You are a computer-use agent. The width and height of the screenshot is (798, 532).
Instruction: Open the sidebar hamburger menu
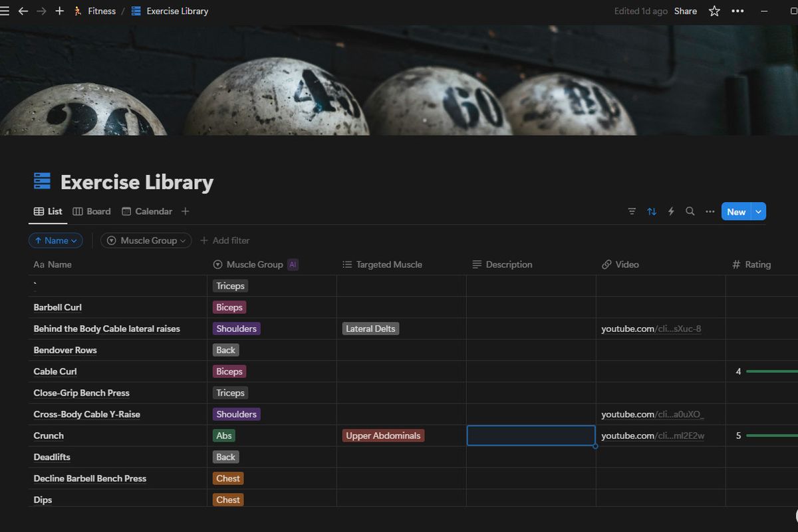coord(5,11)
